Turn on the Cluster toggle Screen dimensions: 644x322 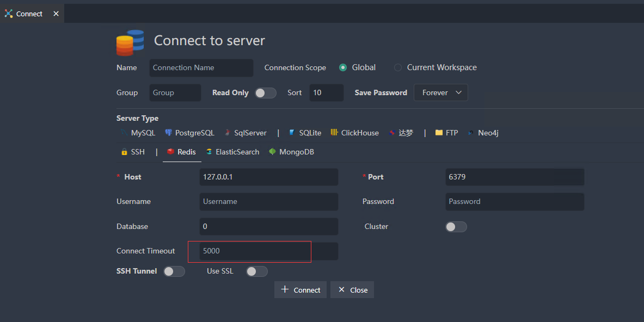[456, 226]
